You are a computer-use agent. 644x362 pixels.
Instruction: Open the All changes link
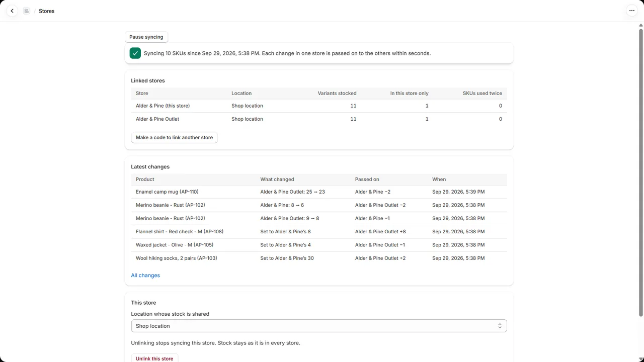tap(145, 276)
